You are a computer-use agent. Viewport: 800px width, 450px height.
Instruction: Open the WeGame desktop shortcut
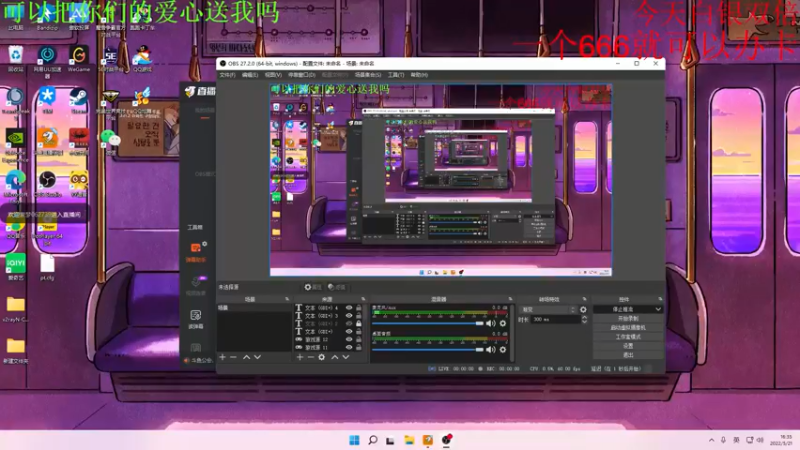[x=79, y=59]
